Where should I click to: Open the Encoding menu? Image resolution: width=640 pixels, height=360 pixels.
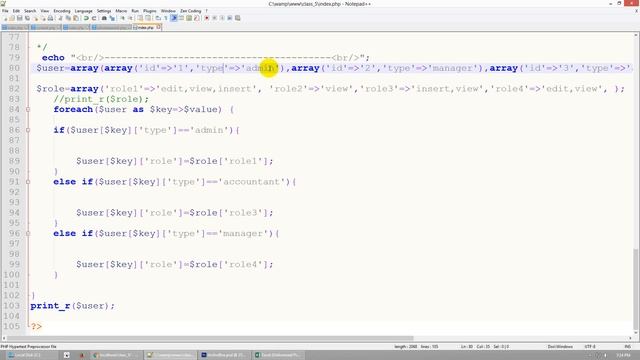point(62,11)
